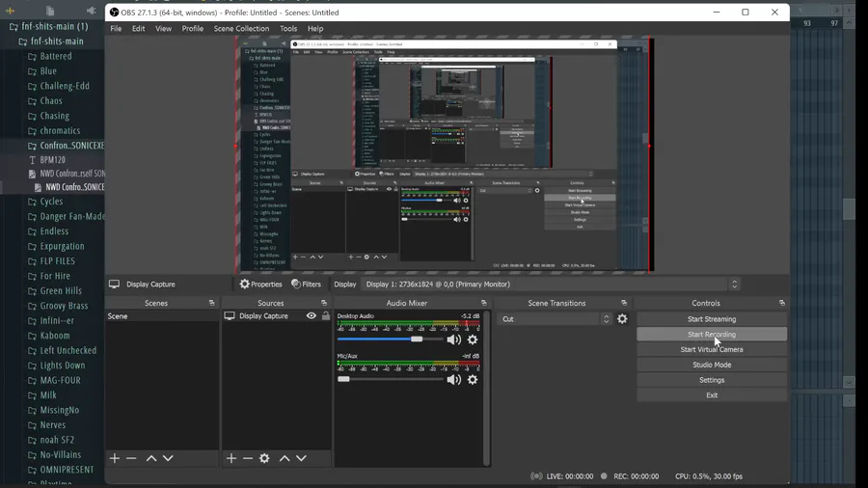Open Display monitor selection dropdown
868x488 pixels.
point(552,284)
